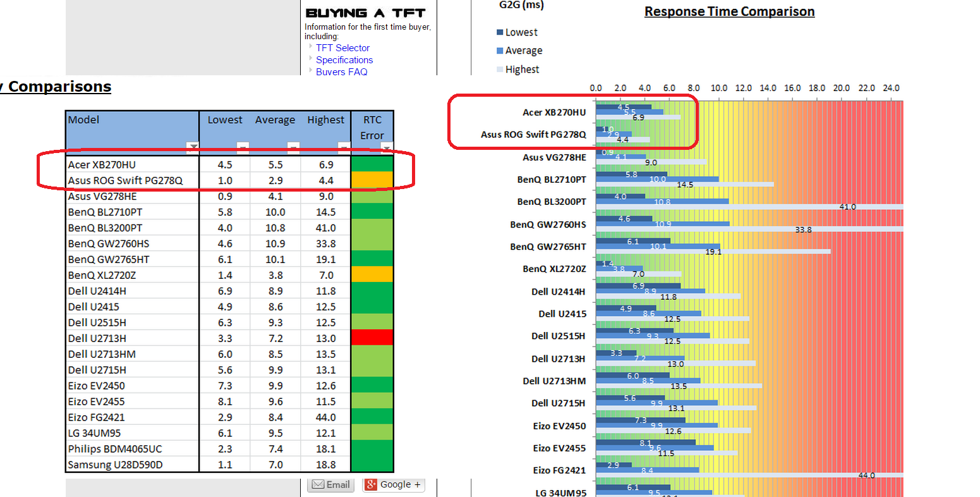This screenshot has width=980, height=497.
Task: Click the Google+ red share icon
Action: coord(371,485)
